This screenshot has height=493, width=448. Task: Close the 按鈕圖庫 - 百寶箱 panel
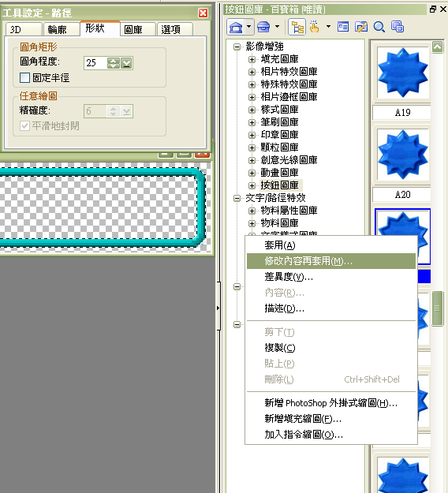click(443, 9)
